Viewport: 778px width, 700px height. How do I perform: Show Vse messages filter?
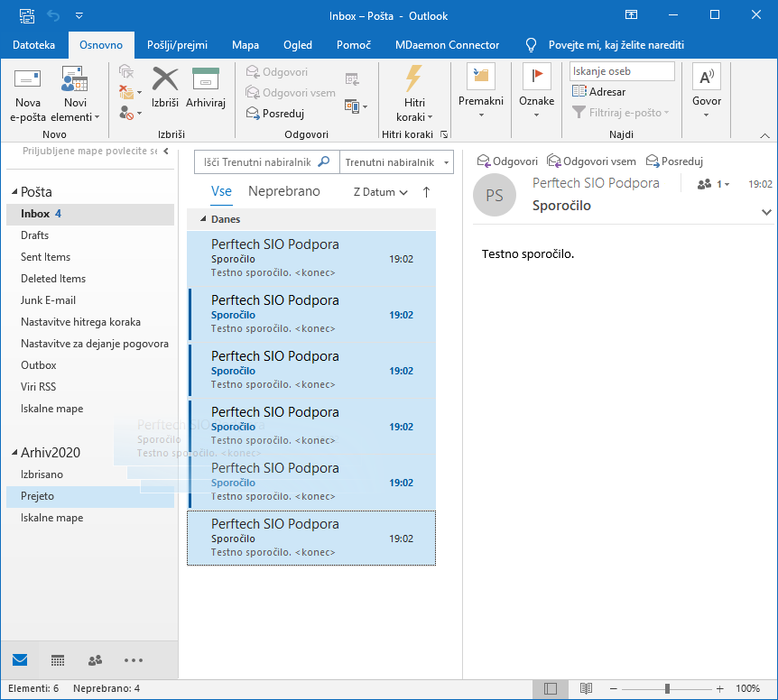click(221, 191)
